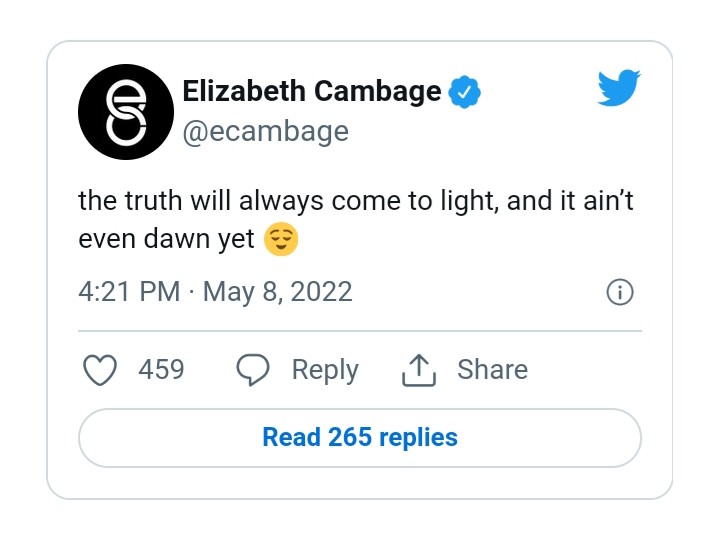The height and width of the screenshot is (547, 720).
Task: Click the relieved face emoji
Action: (x=281, y=241)
